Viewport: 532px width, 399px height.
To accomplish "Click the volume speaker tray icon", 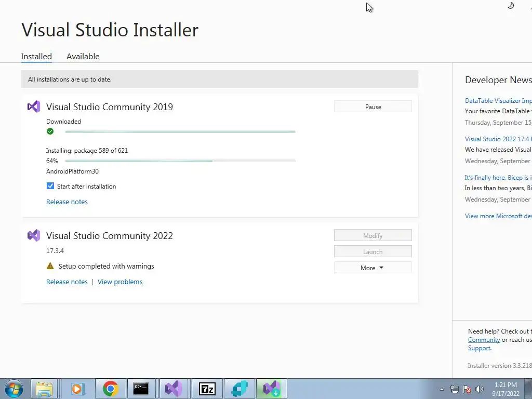I will point(480,389).
